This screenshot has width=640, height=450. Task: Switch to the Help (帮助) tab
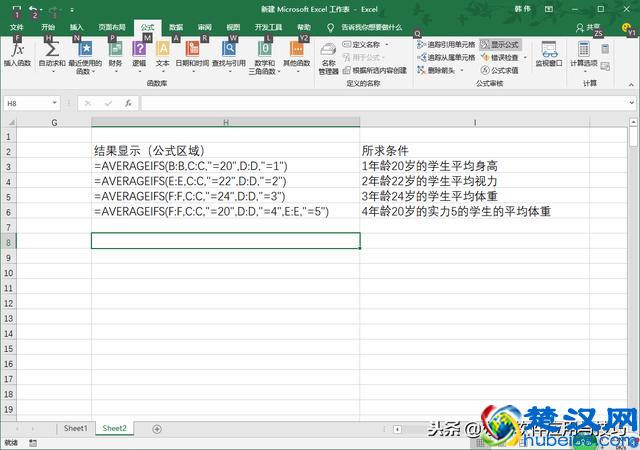coord(304,27)
